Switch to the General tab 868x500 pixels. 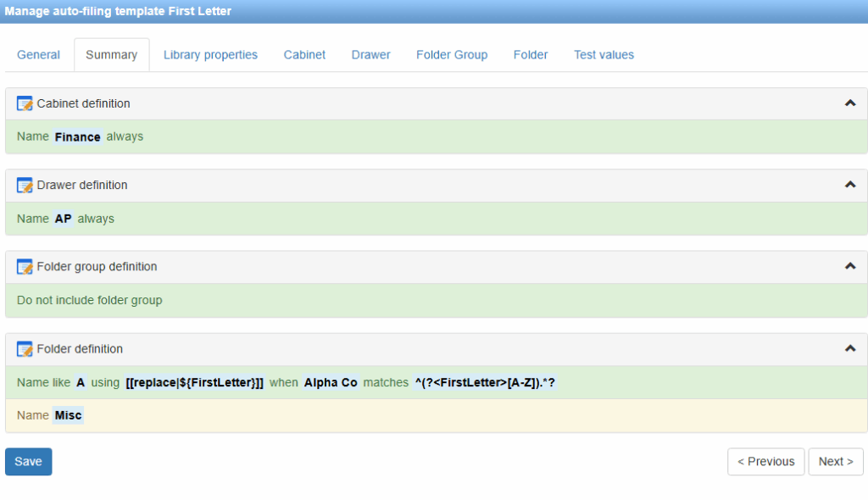point(39,55)
